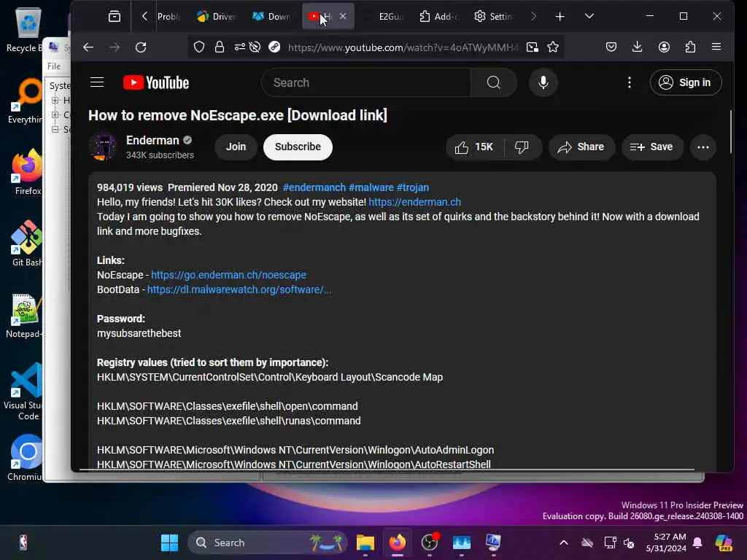Visit the https://enderman.ch website link
Viewport: 747px width, 560px height.
(414, 202)
